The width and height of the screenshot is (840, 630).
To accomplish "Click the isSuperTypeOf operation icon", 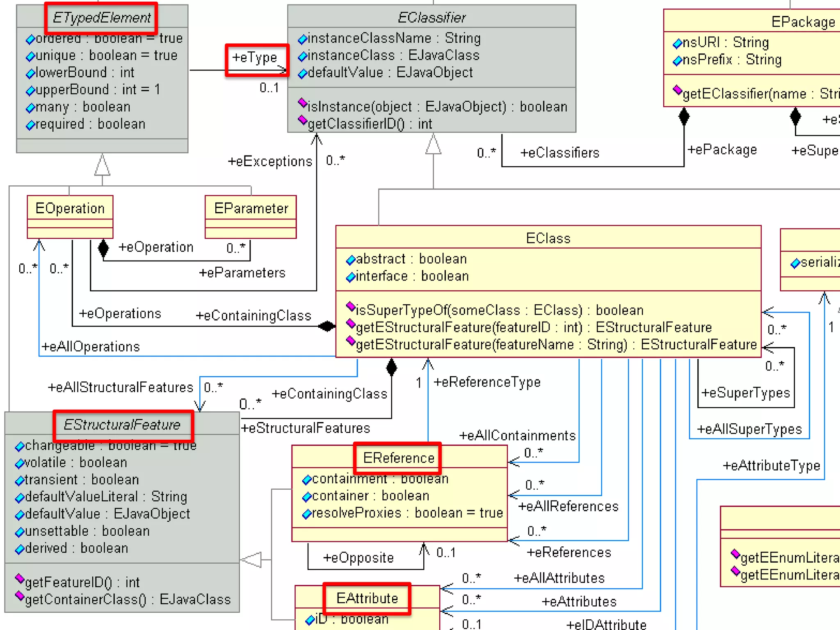I will click(351, 306).
